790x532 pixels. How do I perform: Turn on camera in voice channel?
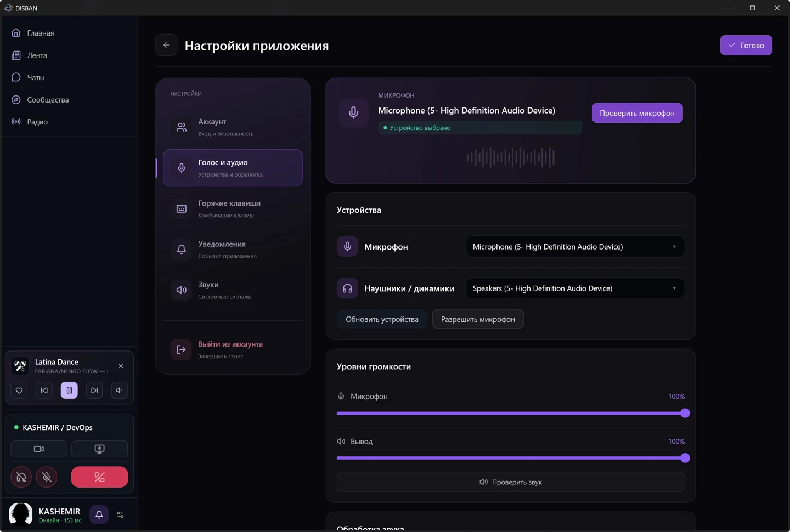tap(39, 449)
